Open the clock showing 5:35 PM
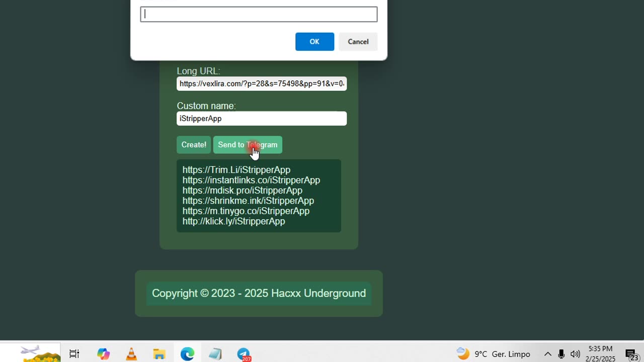This screenshot has height=362, width=644. [x=600, y=354]
